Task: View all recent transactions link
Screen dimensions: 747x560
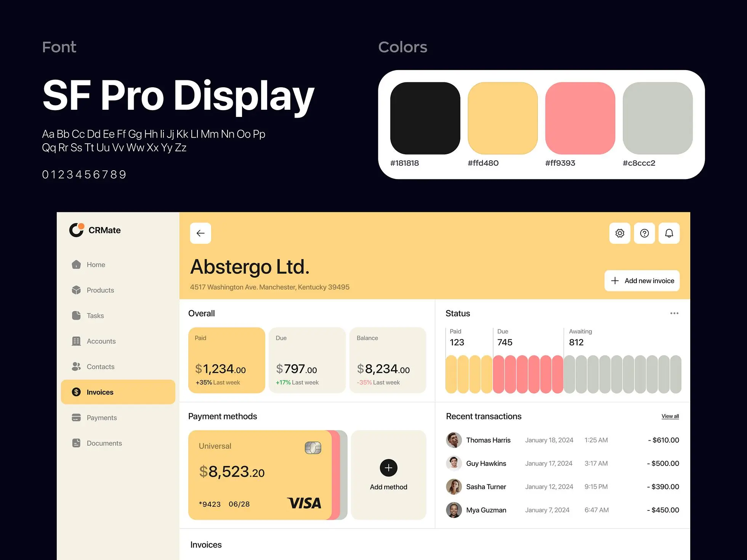Action: tap(670, 416)
